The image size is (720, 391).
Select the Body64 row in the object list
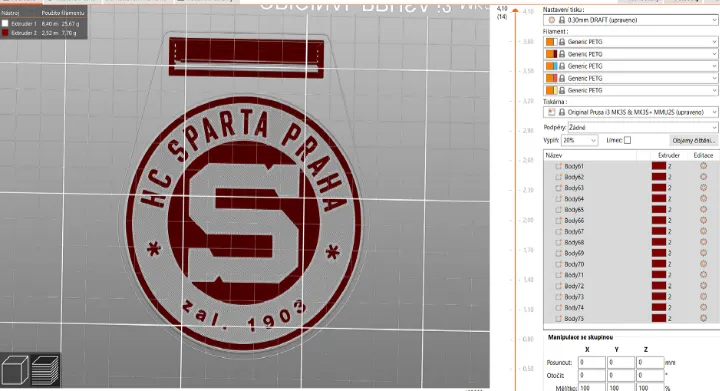click(631, 199)
